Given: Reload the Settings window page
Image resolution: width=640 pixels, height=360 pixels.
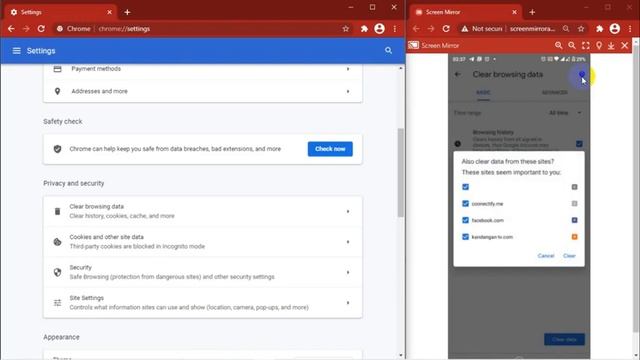Looking at the screenshot, I should coord(41,29).
